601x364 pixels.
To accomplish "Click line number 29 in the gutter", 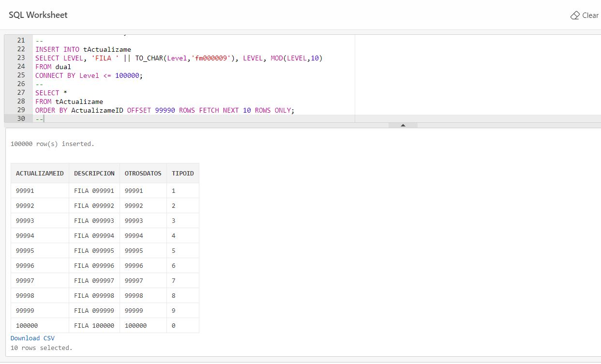I will [20, 110].
